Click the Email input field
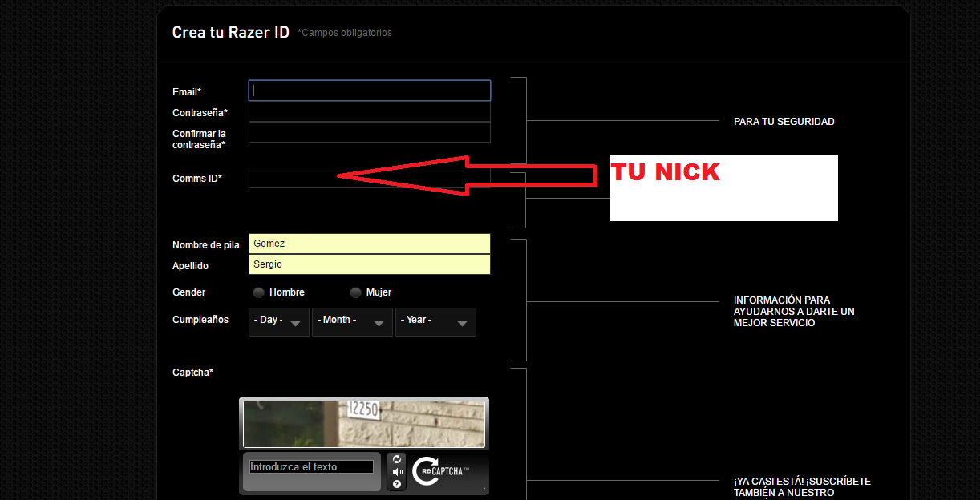The height and width of the screenshot is (500, 980). [370, 91]
